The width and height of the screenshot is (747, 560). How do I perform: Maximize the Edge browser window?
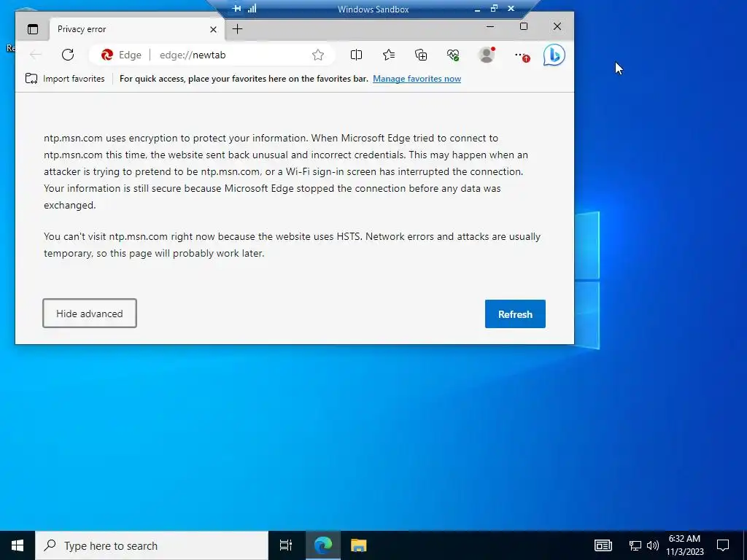tap(524, 27)
